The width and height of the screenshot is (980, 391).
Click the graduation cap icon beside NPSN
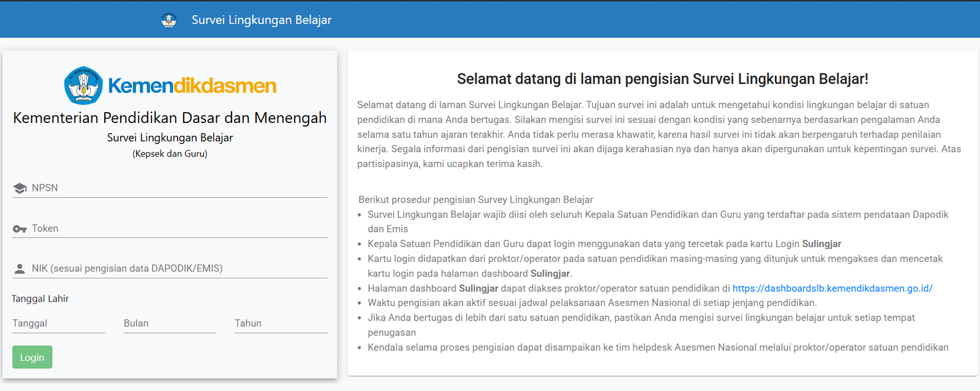(x=20, y=188)
